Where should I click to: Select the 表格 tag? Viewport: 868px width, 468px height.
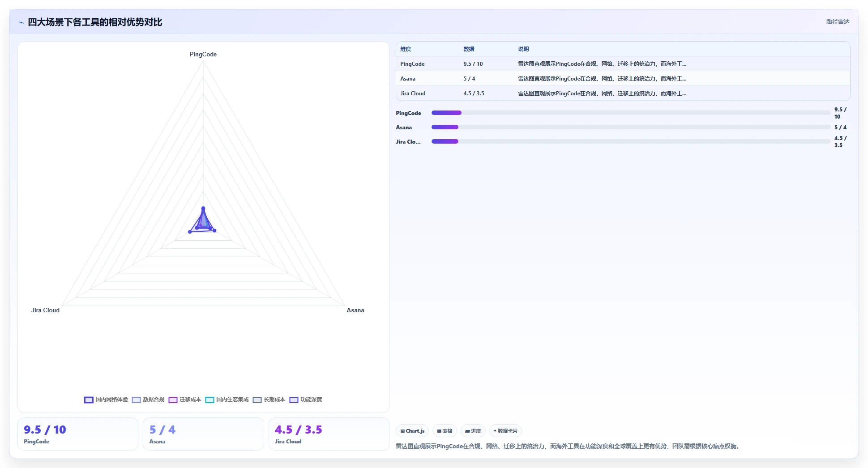click(445, 431)
